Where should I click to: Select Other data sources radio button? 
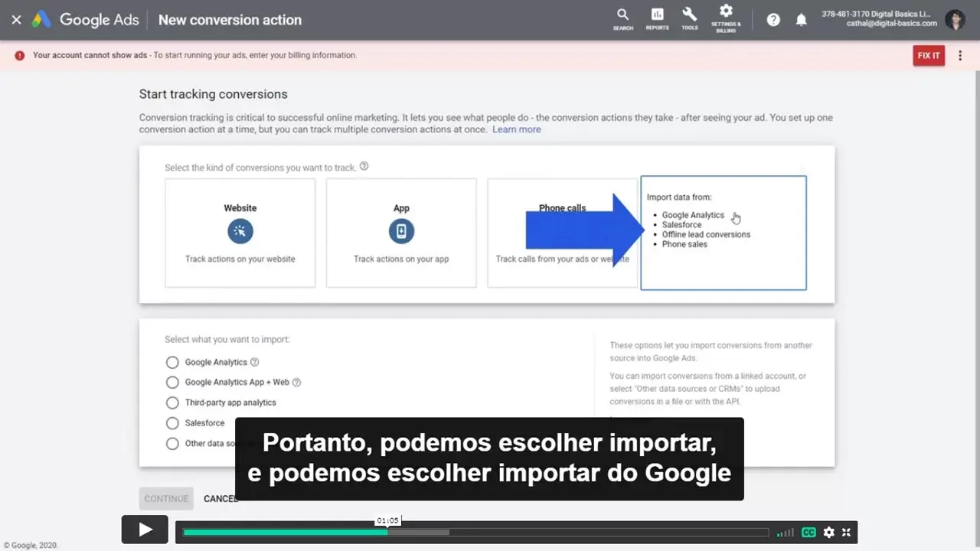[172, 443]
